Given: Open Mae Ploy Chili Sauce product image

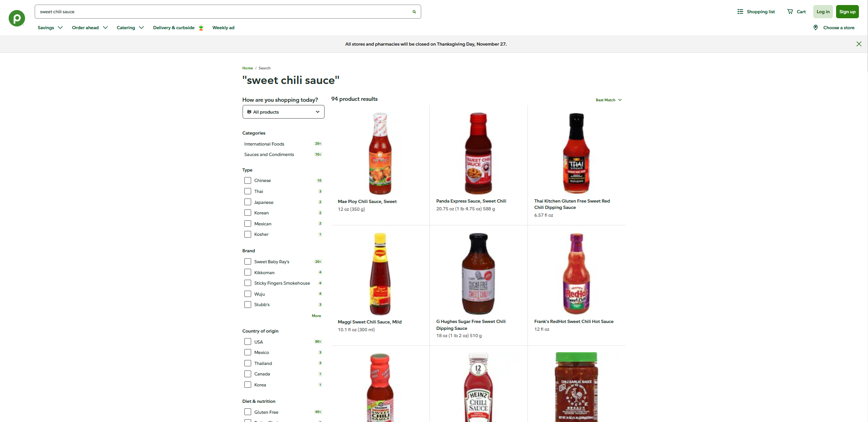Looking at the screenshot, I should [x=380, y=153].
